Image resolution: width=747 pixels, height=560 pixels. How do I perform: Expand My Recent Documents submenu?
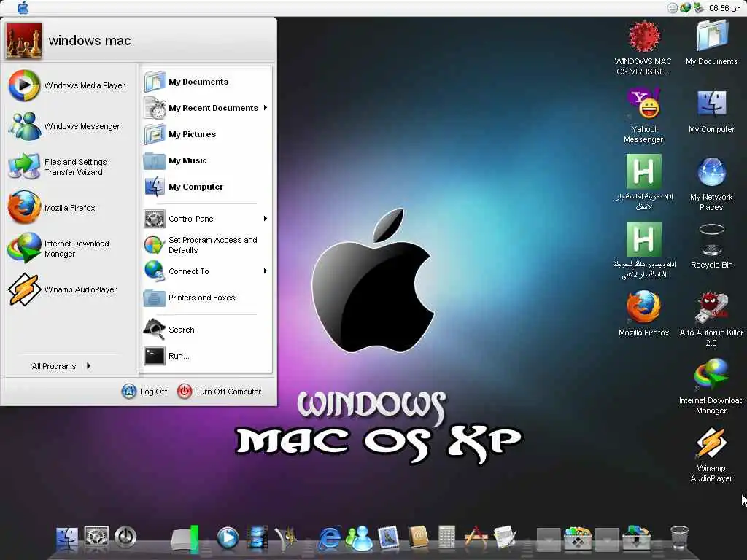click(x=206, y=108)
